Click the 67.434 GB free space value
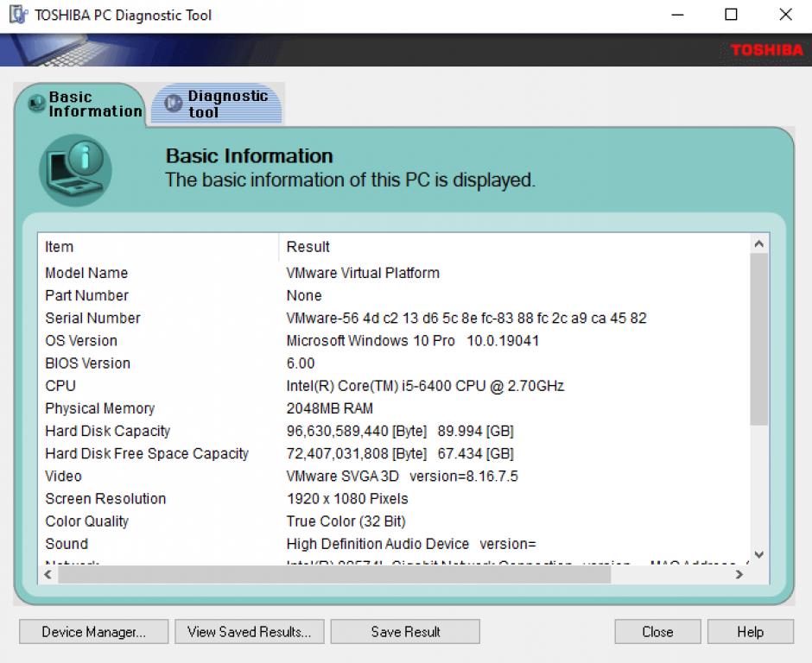Image resolution: width=812 pixels, height=663 pixels. (475, 454)
